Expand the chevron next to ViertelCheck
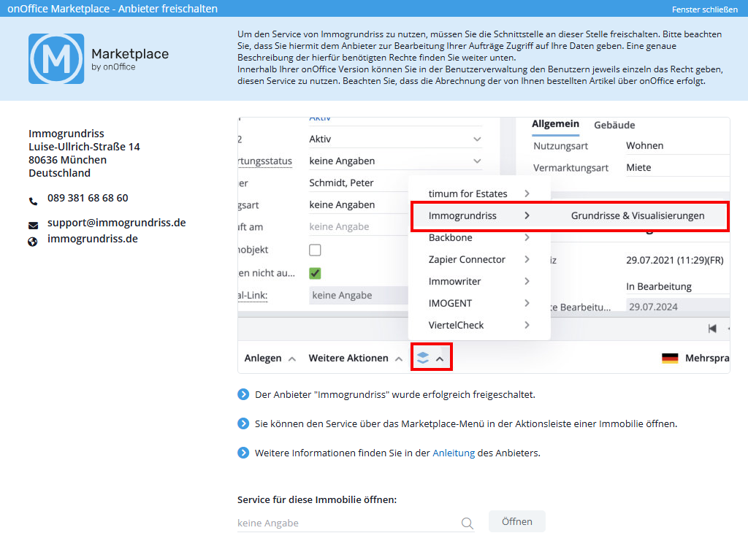 [x=527, y=326]
